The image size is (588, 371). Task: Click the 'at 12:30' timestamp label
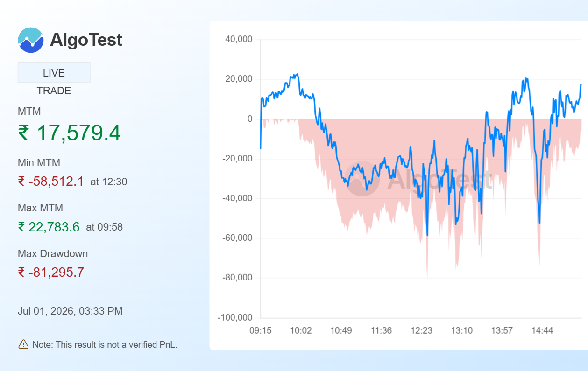coord(109,182)
